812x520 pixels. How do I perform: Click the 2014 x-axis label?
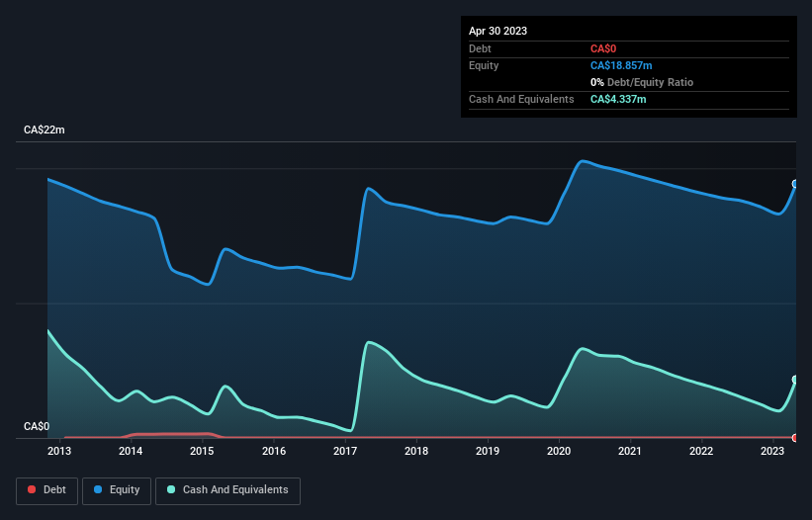click(131, 451)
